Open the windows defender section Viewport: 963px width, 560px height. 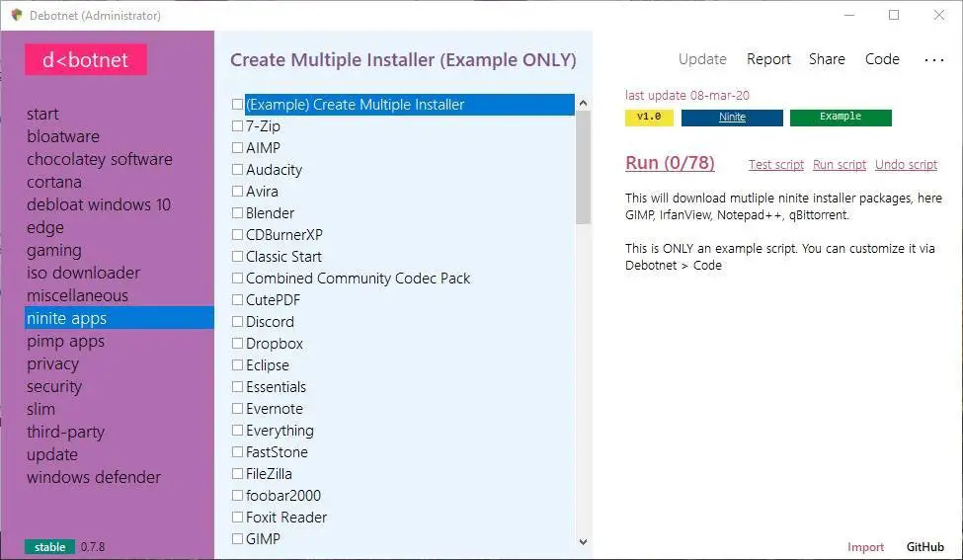94,477
